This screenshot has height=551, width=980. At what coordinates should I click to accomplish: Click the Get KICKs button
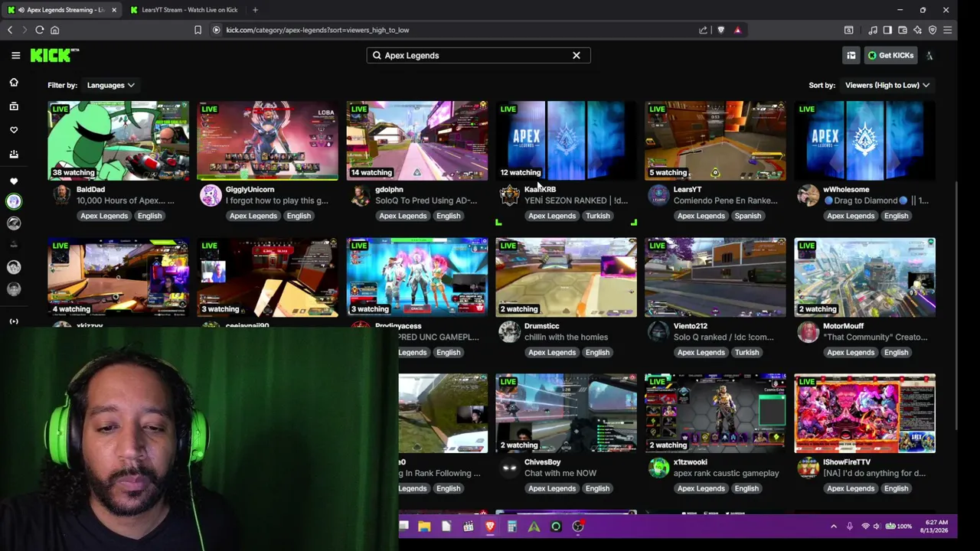(x=890, y=55)
